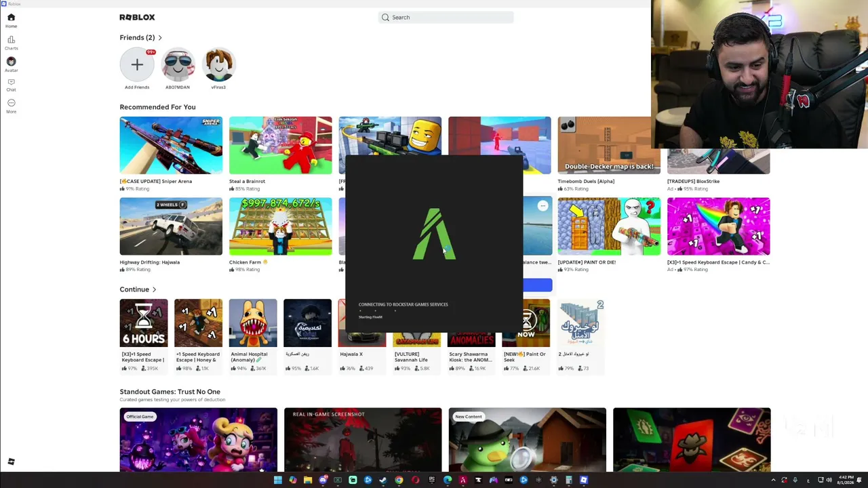Open the Avatar icon in the sidebar
Screen dimensions: 868x488
pyautogui.click(x=11, y=62)
